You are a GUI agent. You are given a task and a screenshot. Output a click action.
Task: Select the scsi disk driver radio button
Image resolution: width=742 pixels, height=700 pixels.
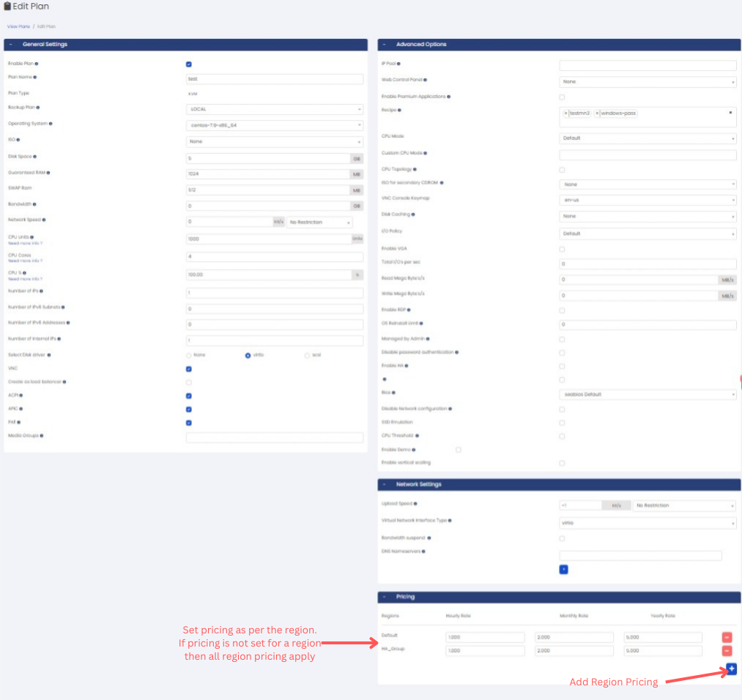tap(306, 355)
